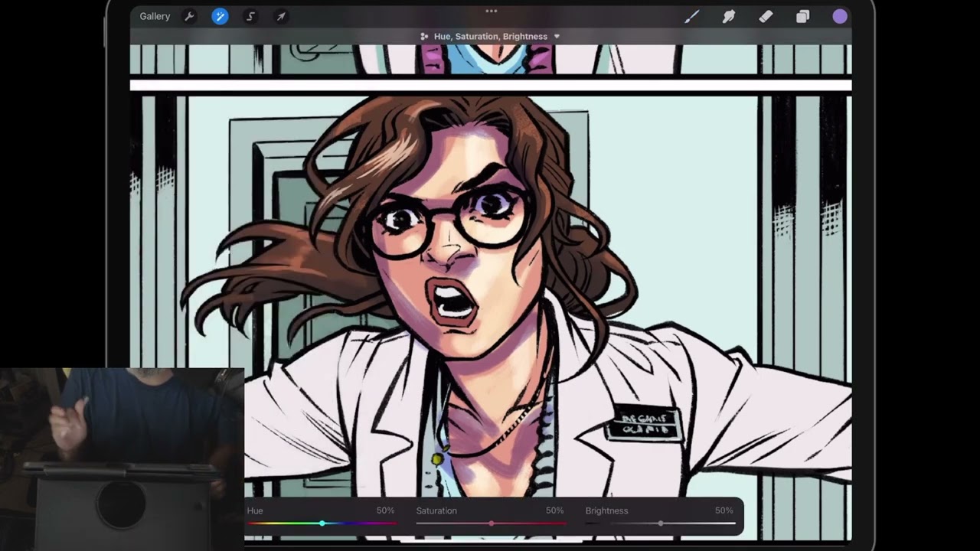Open the purple active color swatch
The image size is (980, 551).
point(840,16)
